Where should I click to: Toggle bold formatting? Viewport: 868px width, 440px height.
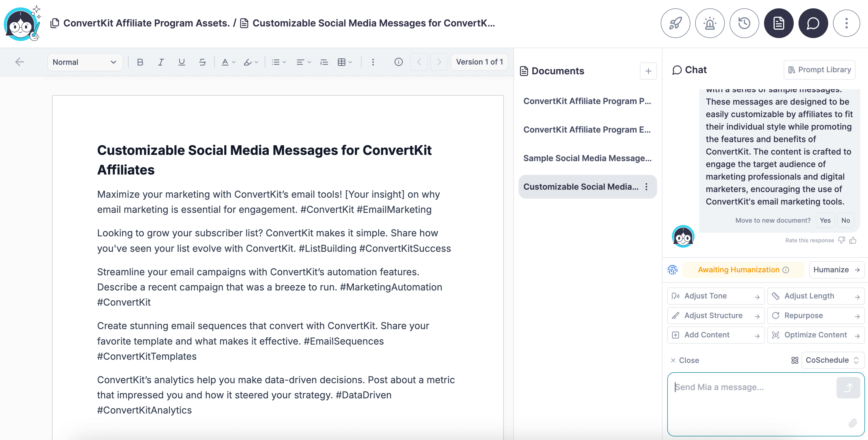click(x=140, y=62)
